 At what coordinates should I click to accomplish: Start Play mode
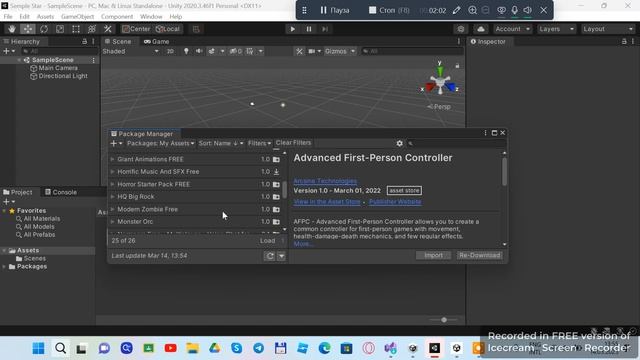(x=292, y=29)
